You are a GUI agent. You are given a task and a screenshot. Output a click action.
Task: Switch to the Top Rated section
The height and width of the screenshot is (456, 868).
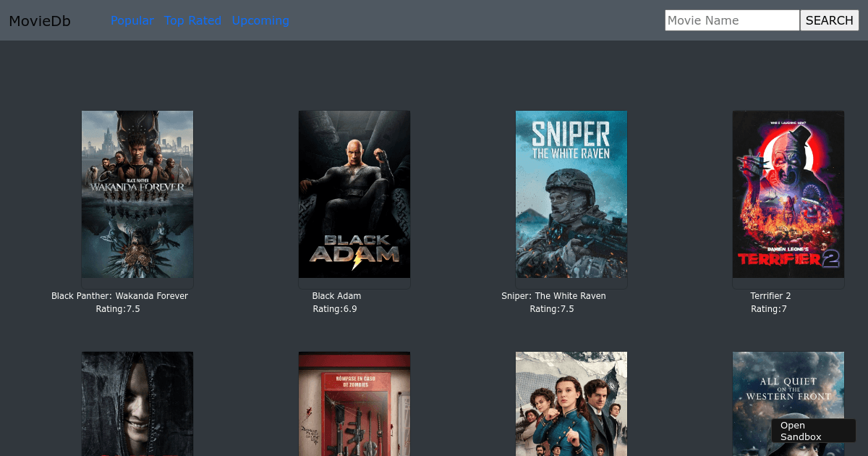pyautogui.click(x=192, y=20)
